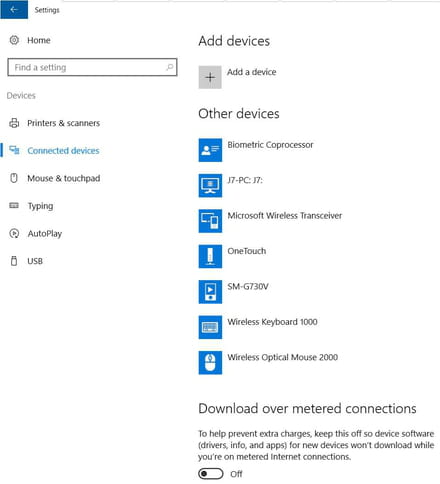Click the Home gear icon

pos(14,40)
